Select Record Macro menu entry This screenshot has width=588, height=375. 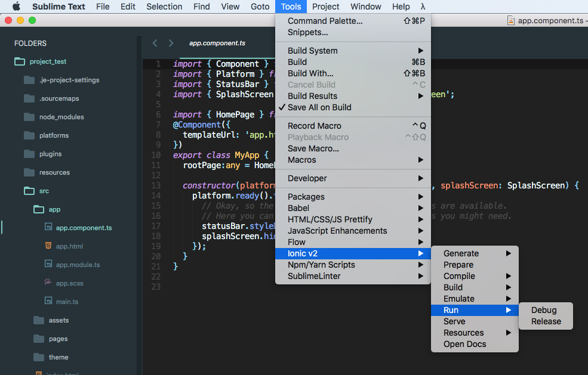[353, 126]
